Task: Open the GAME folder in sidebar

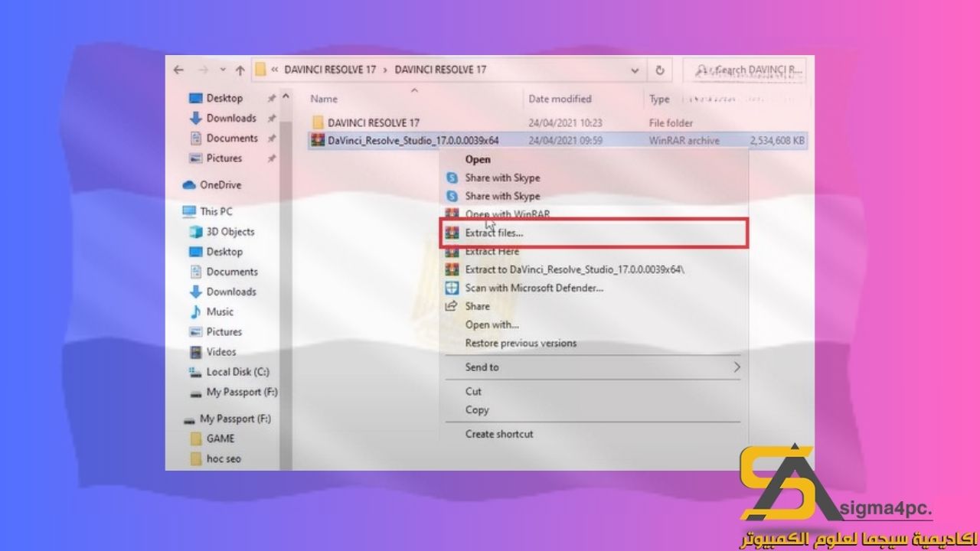Action: [220, 439]
